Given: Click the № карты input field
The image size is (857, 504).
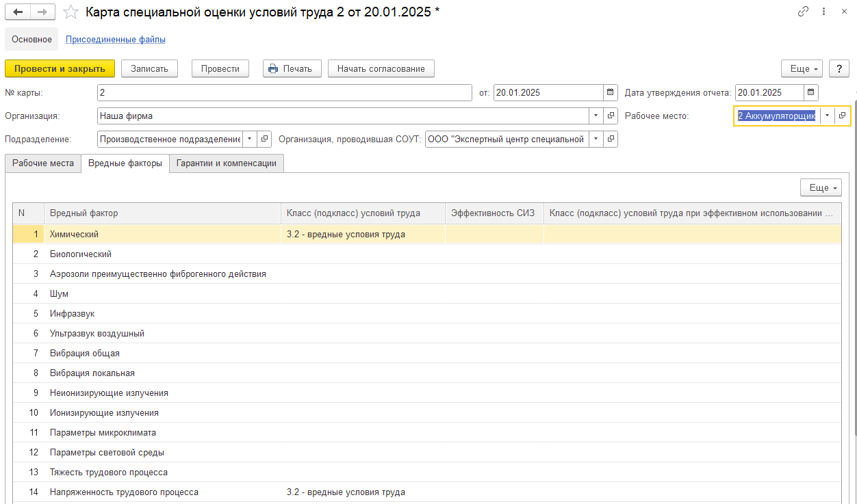Looking at the screenshot, I should tap(284, 93).
